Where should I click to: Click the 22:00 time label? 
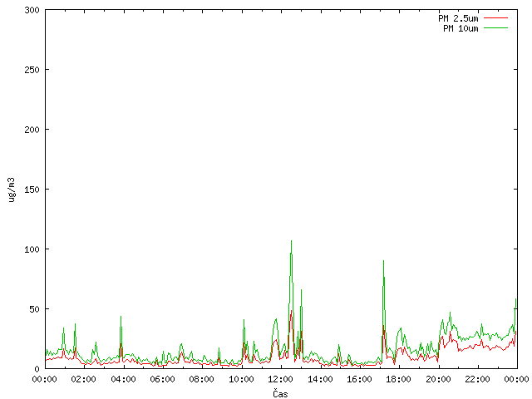[478, 379]
